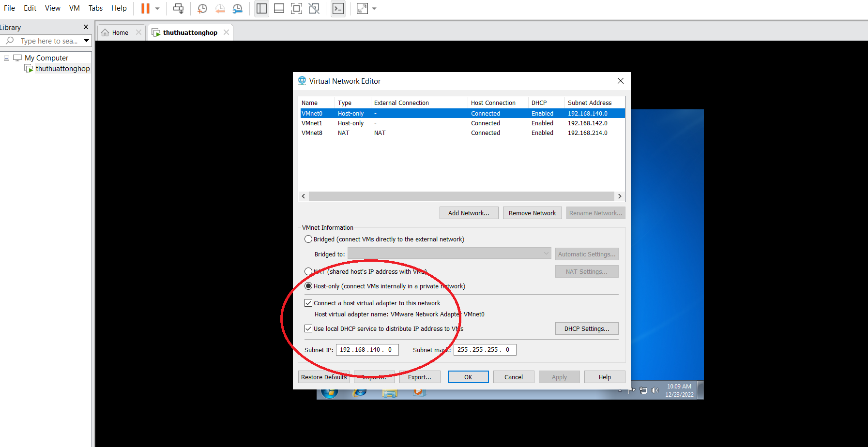
Task: Select the Bridged radio button
Action: click(308, 239)
